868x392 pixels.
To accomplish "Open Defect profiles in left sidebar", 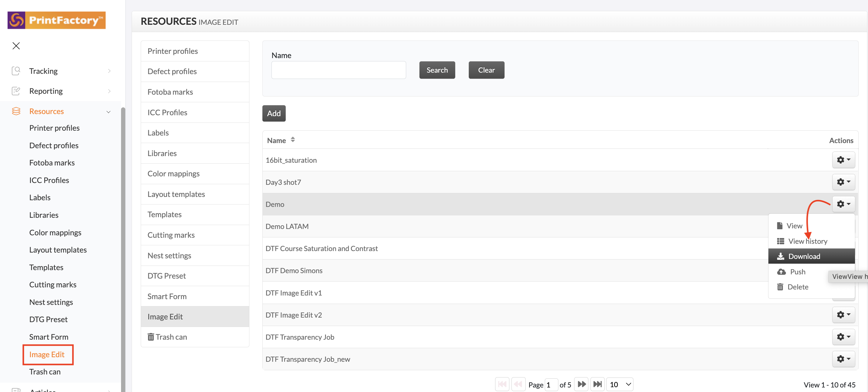I will [54, 145].
